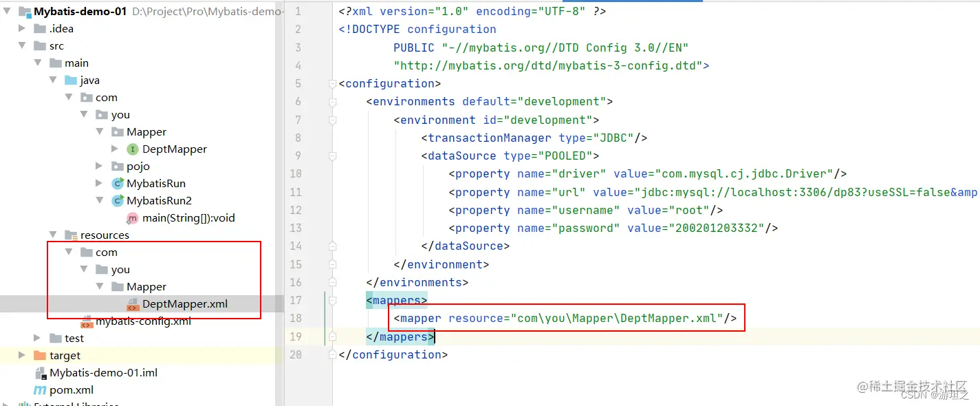The height and width of the screenshot is (406, 980).
Task: Expand the pojo package arrow
Action: click(x=100, y=166)
